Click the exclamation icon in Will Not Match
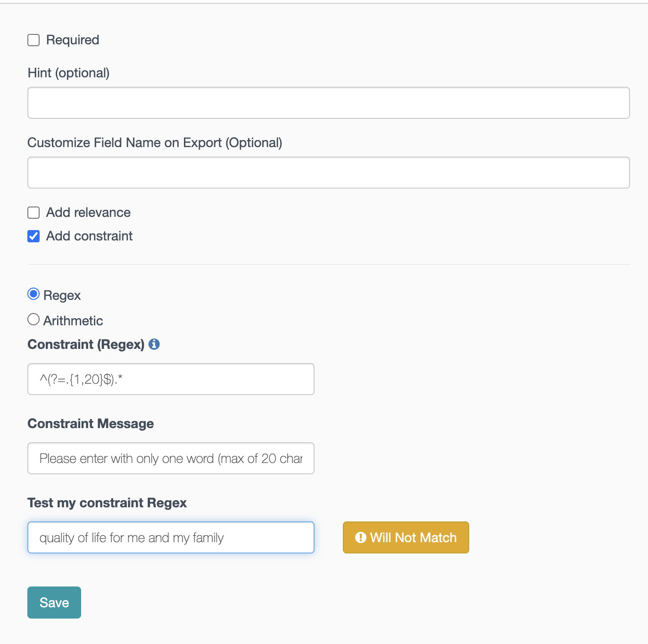The width and height of the screenshot is (648, 644). click(x=361, y=537)
